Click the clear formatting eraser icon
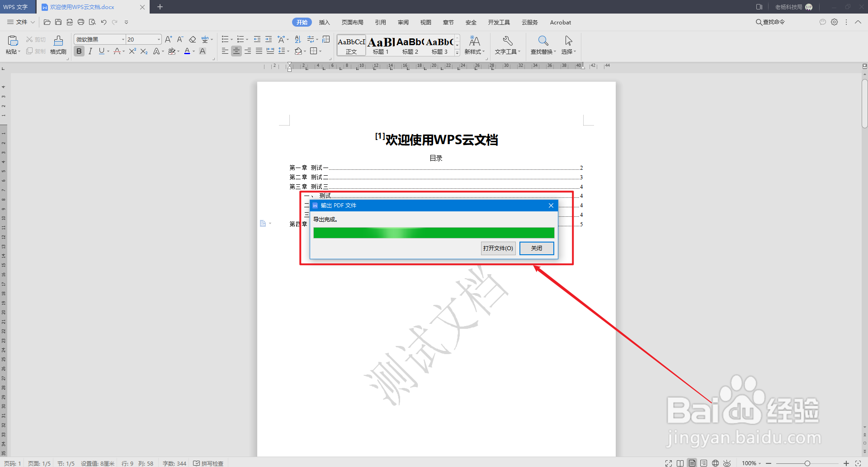 pyautogui.click(x=192, y=39)
